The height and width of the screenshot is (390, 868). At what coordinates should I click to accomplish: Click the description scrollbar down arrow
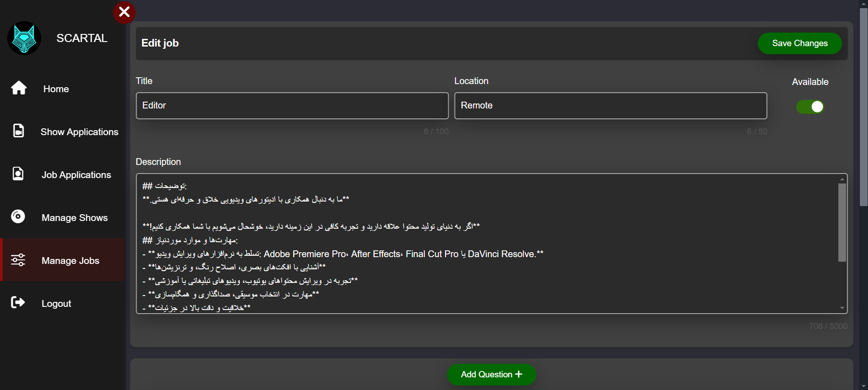[x=842, y=308]
